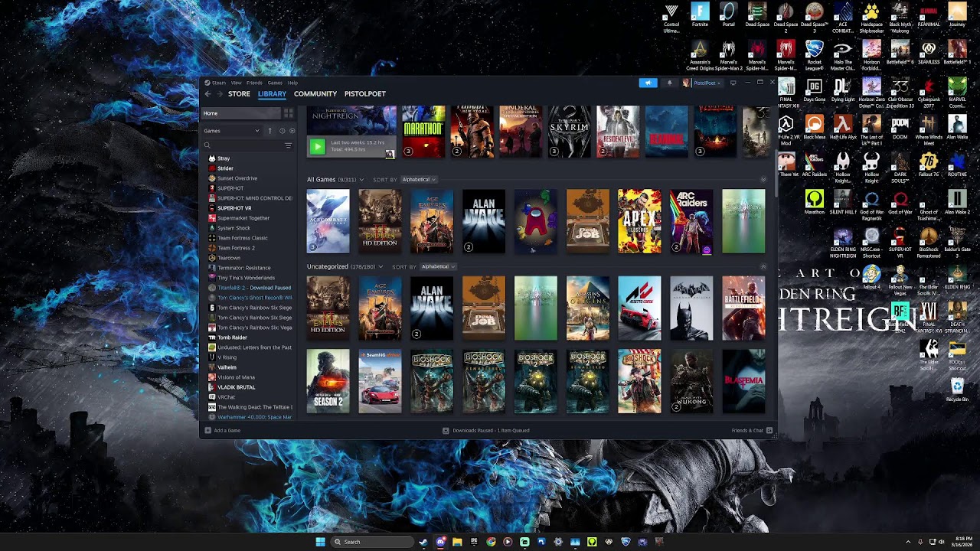Screen dimensions: 980x551
Task: Select Valheim in the games list
Action: click(227, 367)
